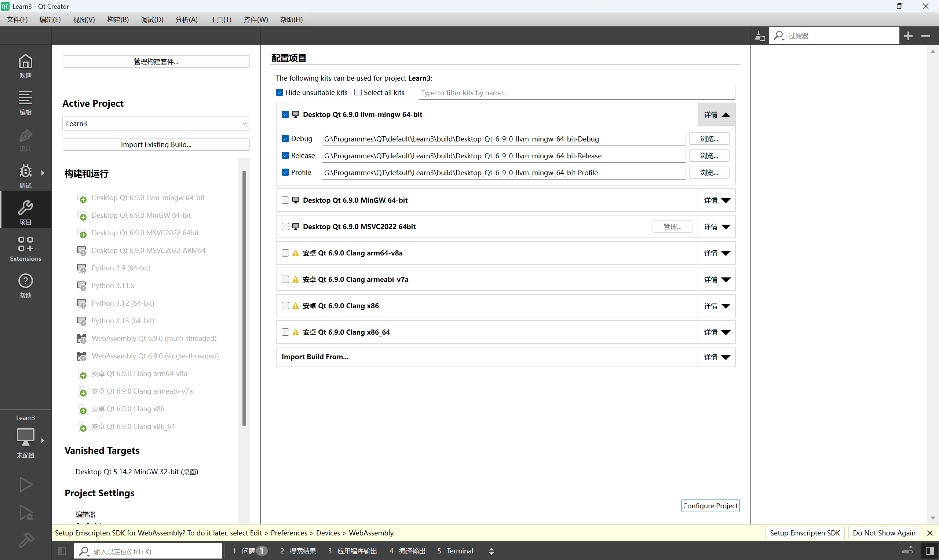939x560 pixels.
Task: Click the Release build directory path field
Action: (x=503, y=156)
